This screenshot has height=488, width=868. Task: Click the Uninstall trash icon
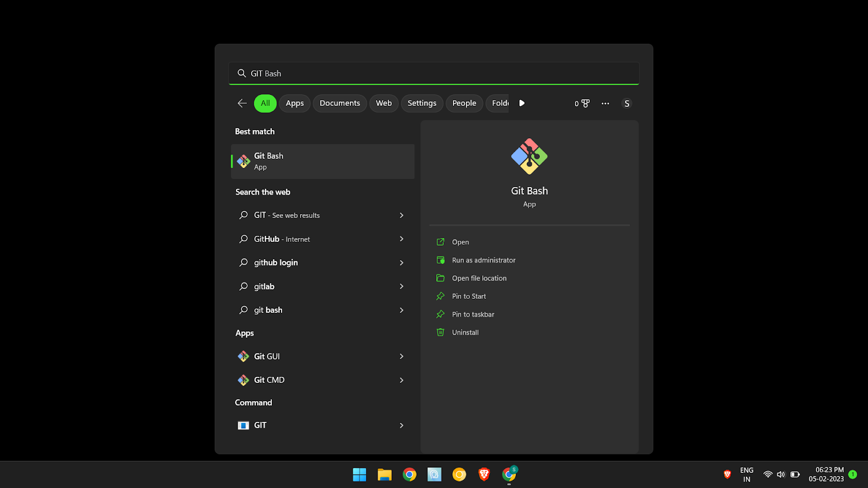441,332
